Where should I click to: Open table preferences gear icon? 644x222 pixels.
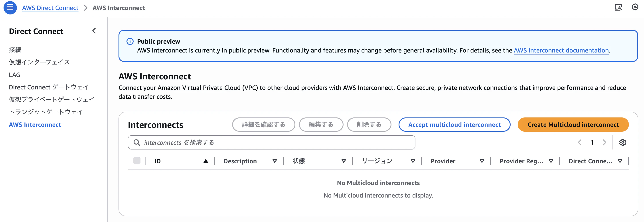(622, 142)
